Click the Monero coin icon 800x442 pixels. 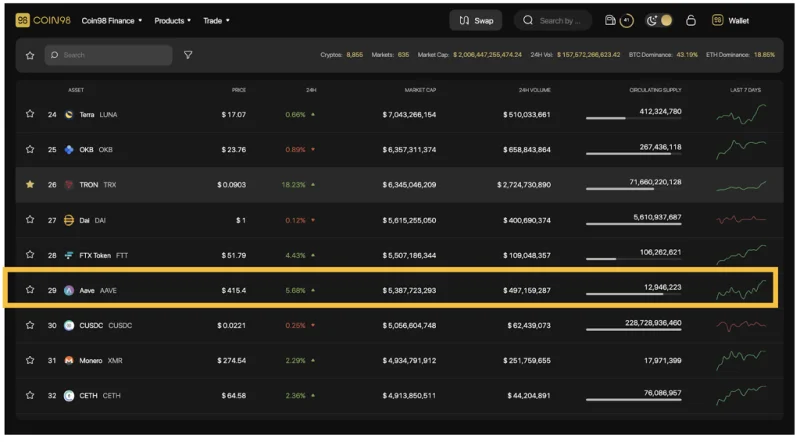(69, 361)
